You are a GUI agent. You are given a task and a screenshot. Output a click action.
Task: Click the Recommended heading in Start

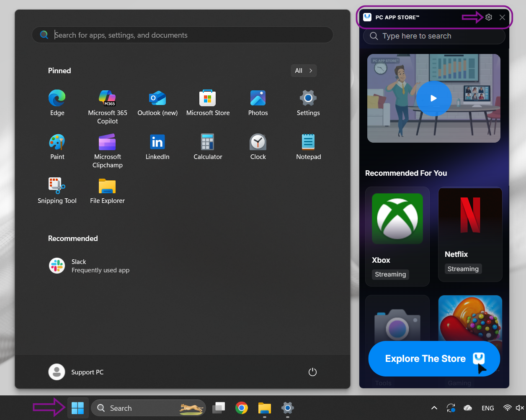(73, 238)
